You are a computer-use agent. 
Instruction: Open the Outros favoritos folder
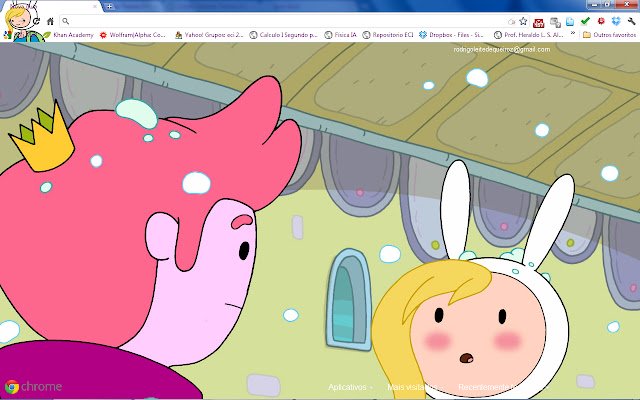609,35
